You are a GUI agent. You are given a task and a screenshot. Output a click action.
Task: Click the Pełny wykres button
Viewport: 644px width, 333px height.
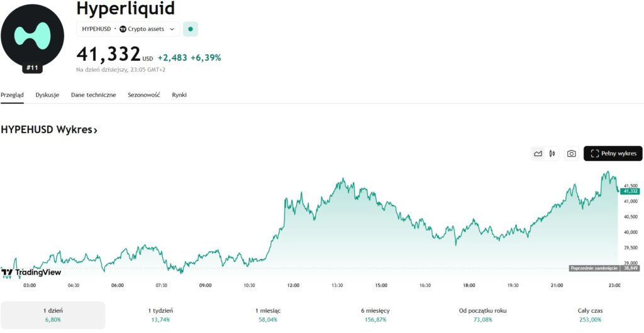(x=613, y=153)
